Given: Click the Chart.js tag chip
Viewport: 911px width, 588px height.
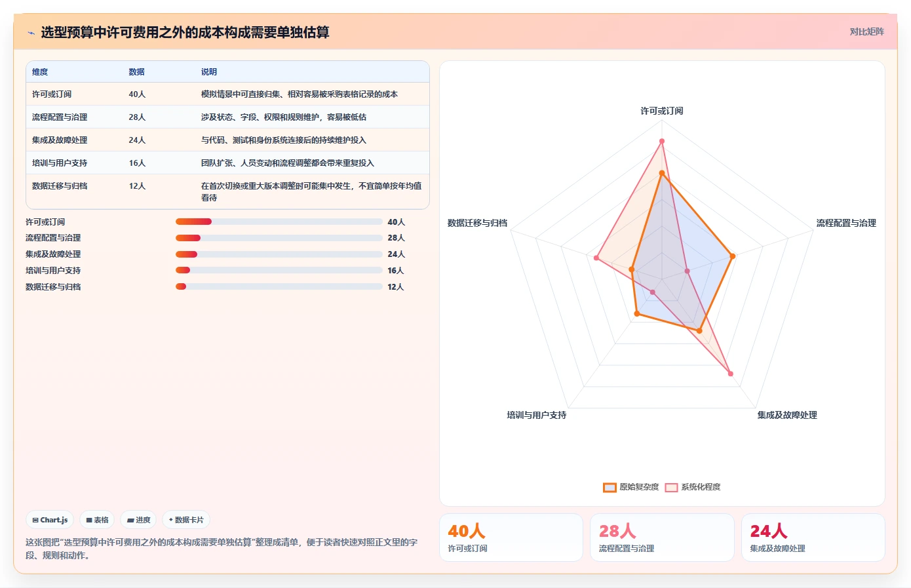Looking at the screenshot, I should [x=50, y=520].
